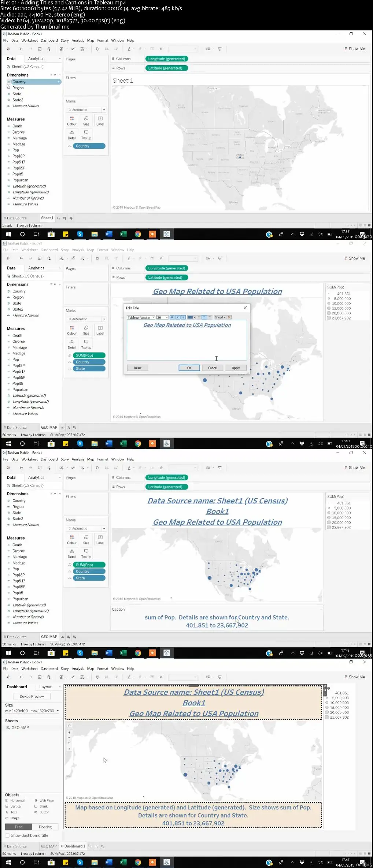
Task: Enable Show dashboard title checkbox
Action: (7, 835)
